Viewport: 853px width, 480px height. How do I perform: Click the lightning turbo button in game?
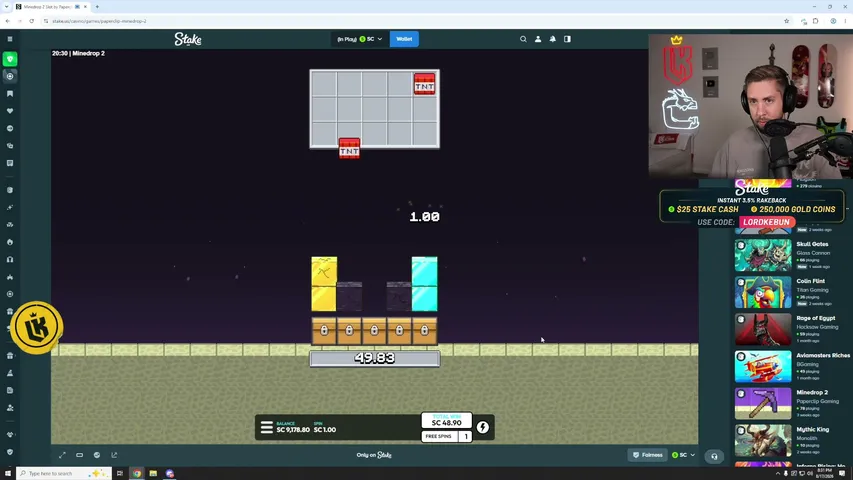pos(483,427)
